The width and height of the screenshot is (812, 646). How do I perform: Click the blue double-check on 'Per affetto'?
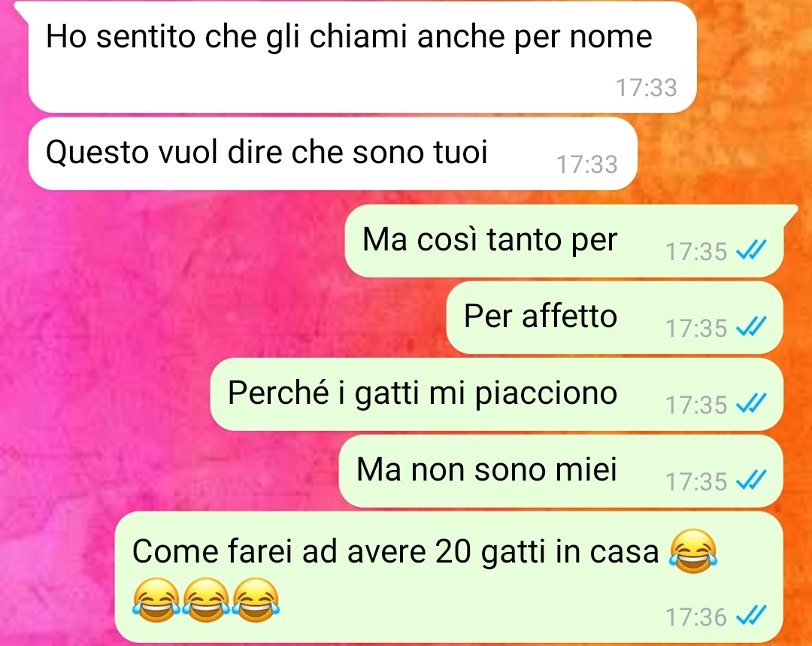(x=751, y=327)
